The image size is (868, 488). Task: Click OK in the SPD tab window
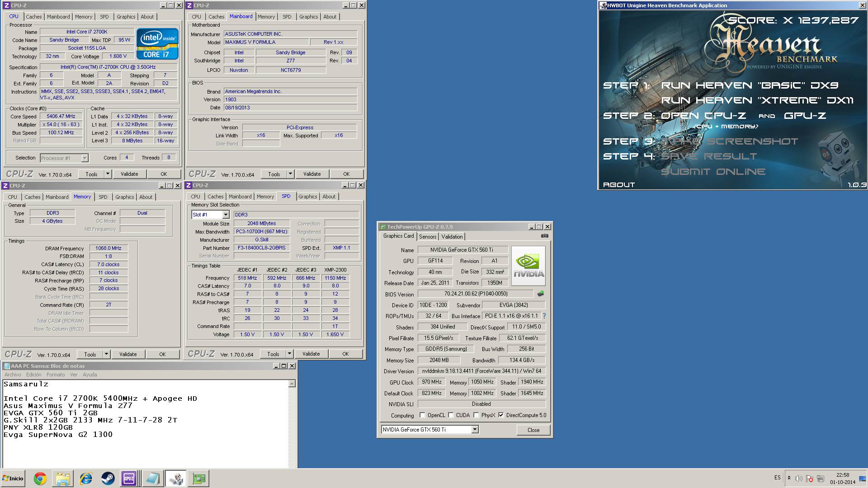pos(345,354)
